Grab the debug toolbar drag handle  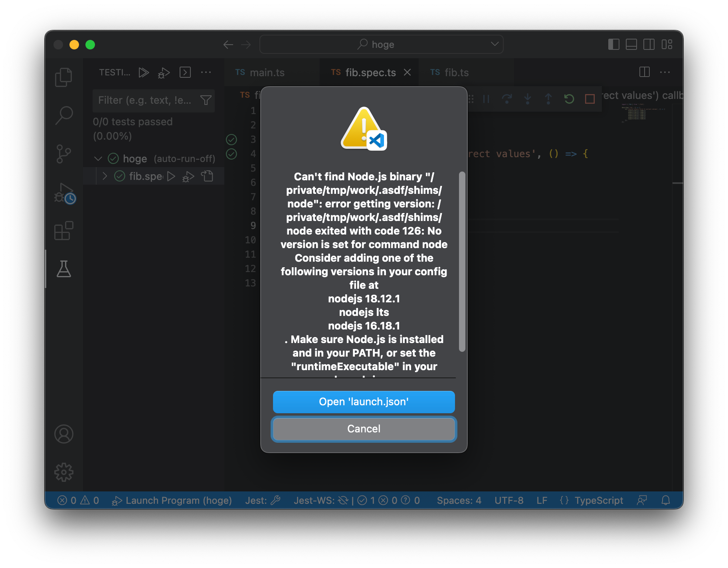pos(471,99)
